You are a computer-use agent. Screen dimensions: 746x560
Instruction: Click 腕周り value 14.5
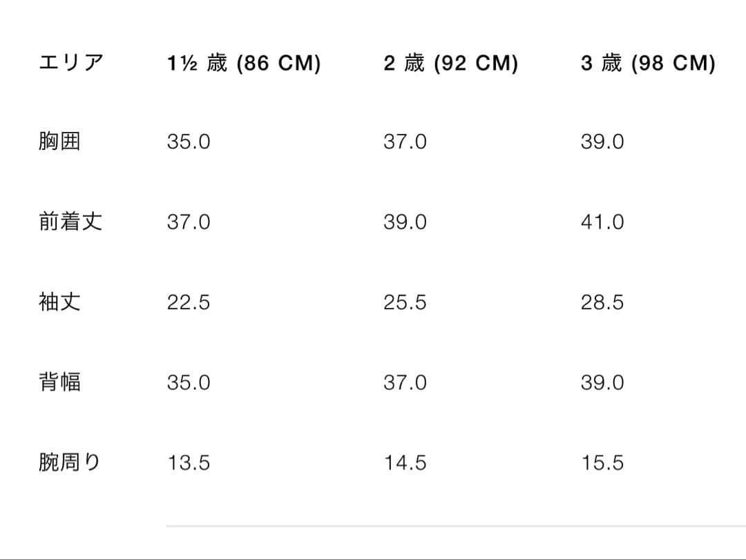tap(405, 463)
